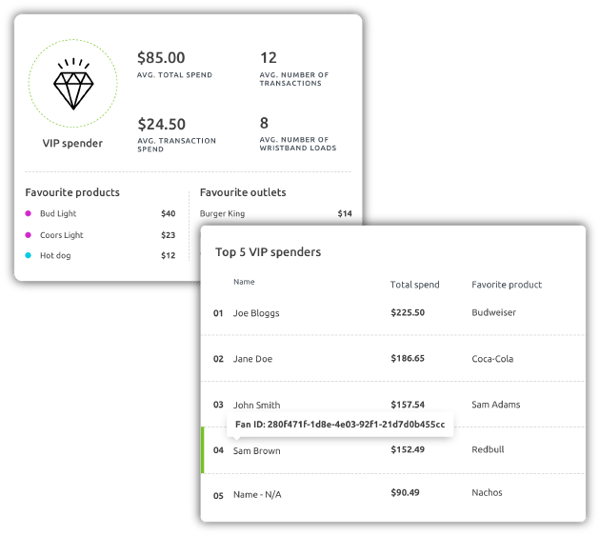Click the magenta dot beside Bud Light
The height and width of the screenshot is (536, 600).
pyautogui.click(x=28, y=213)
